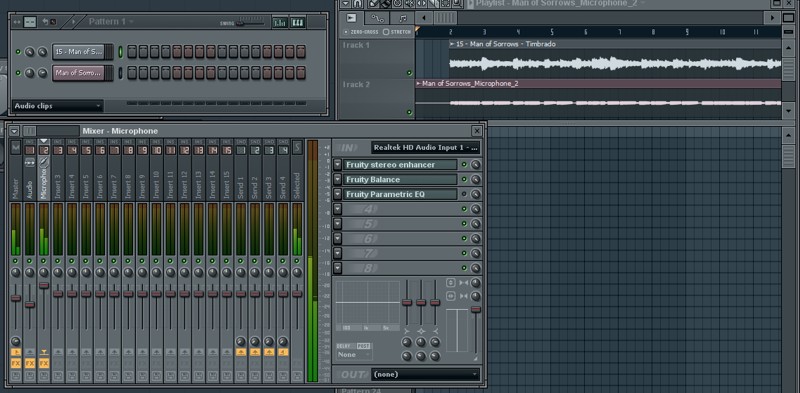
Task: Open the Fruity Parametric EQ plugin
Action: pyautogui.click(x=401, y=194)
